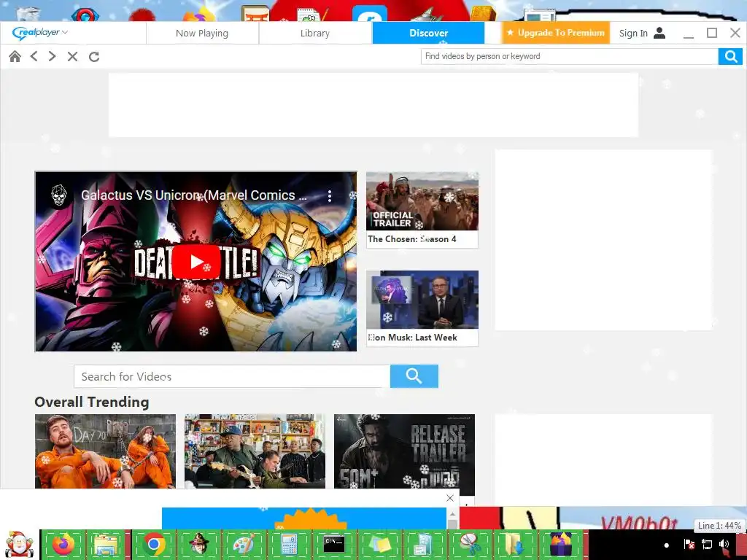Click the volume speaker tray icon
The height and width of the screenshot is (560, 747).
[724, 544]
